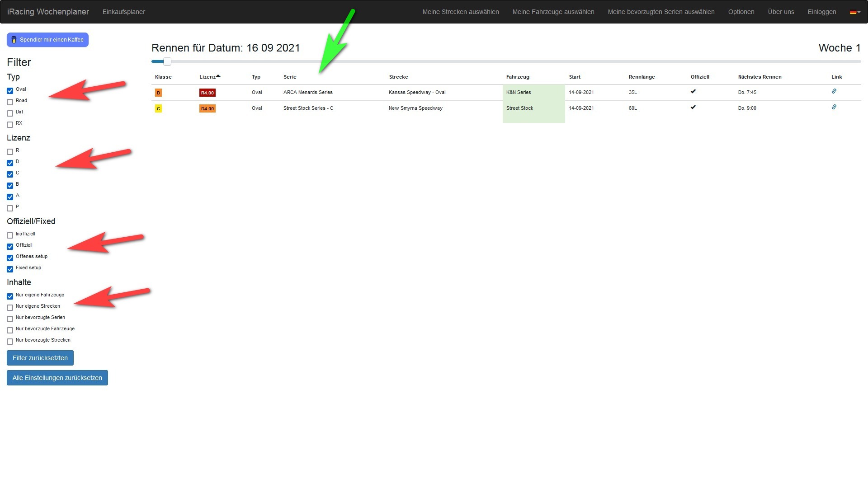
Task: Click the Lizenz sort arrow header
Action: point(210,77)
